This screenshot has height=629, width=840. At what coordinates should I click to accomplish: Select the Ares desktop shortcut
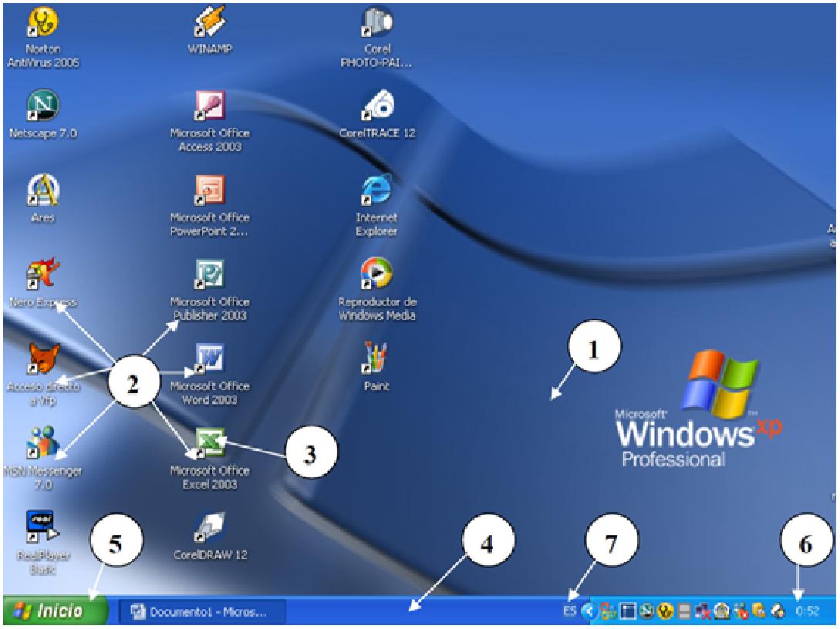click(x=43, y=198)
